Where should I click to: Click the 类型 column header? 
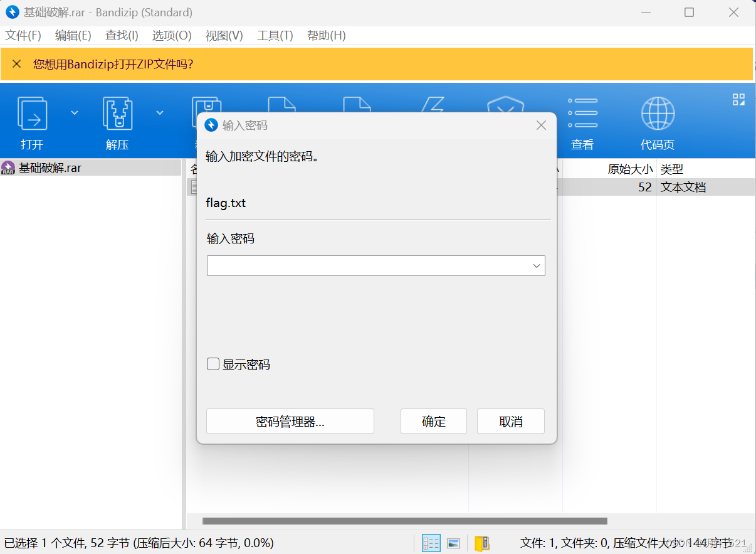tap(671, 169)
